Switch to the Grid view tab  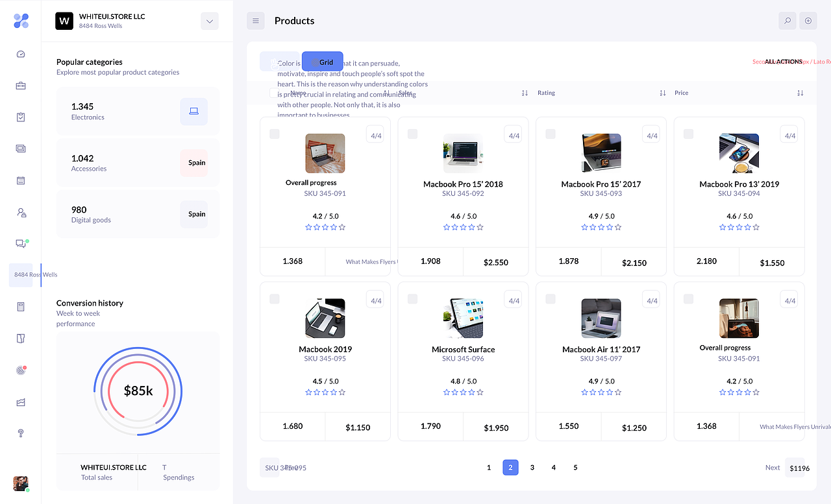click(x=323, y=62)
